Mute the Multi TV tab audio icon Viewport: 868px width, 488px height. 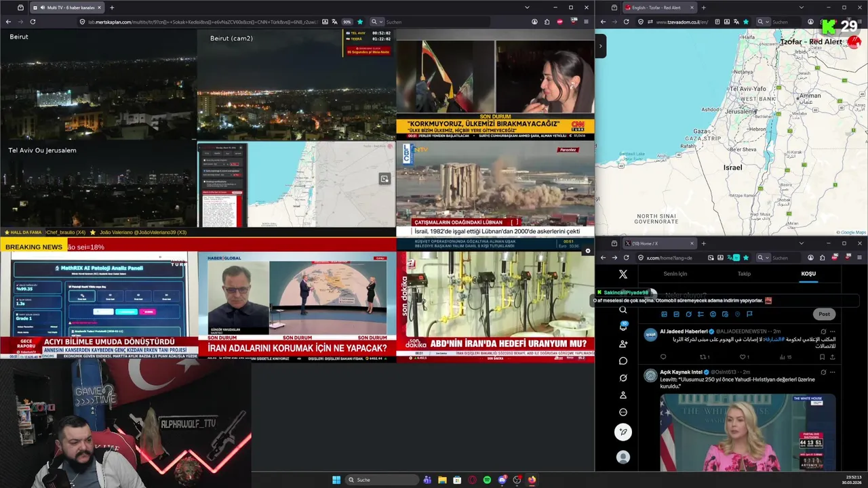(43, 7)
